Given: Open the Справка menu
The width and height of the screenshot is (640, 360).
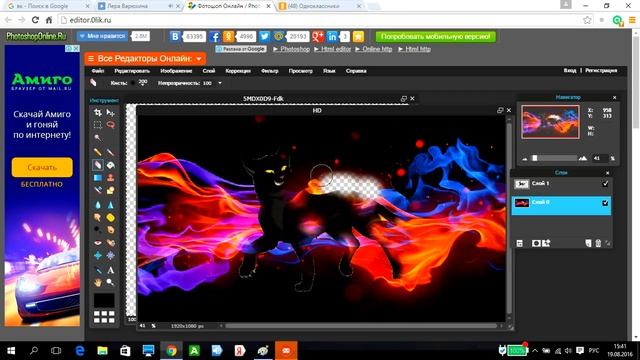Looking at the screenshot, I should click(x=356, y=71).
